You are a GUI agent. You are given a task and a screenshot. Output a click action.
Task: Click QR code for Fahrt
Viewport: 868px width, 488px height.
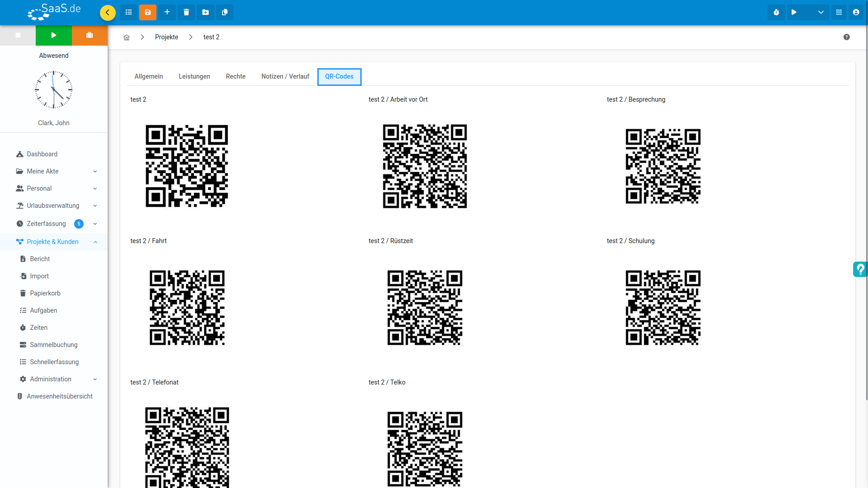coord(187,308)
